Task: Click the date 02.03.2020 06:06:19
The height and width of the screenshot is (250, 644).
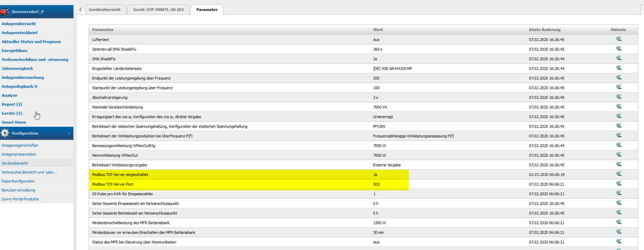Action: click(547, 175)
